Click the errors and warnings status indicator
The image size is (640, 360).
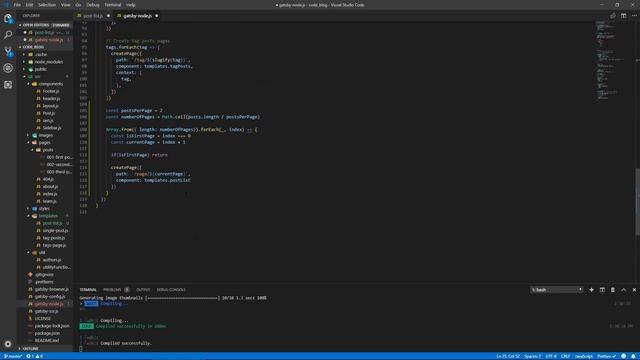click(35, 356)
